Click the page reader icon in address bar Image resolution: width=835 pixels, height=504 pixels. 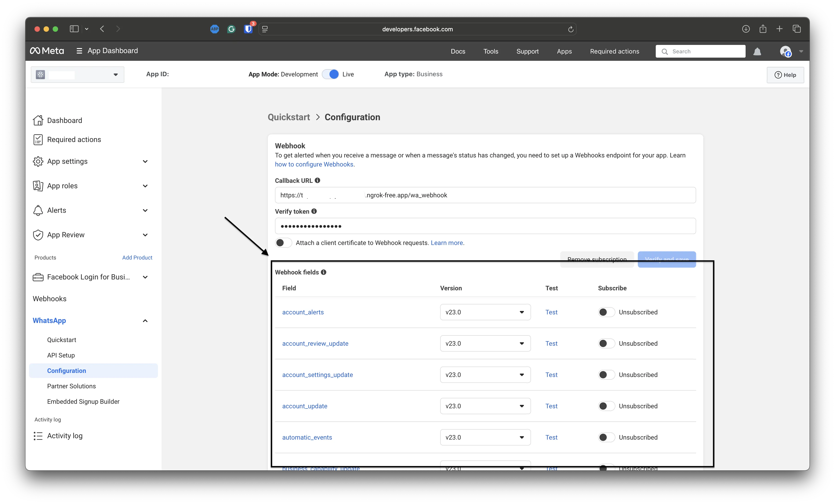[x=265, y=29]
